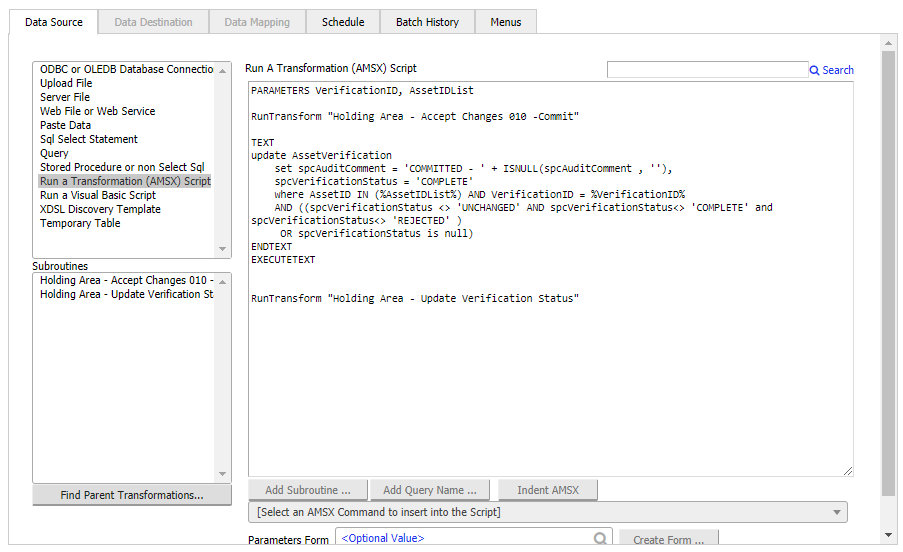Click the script editor resize grip
Screen dimensions: 903x552
(x=848, y=471)
